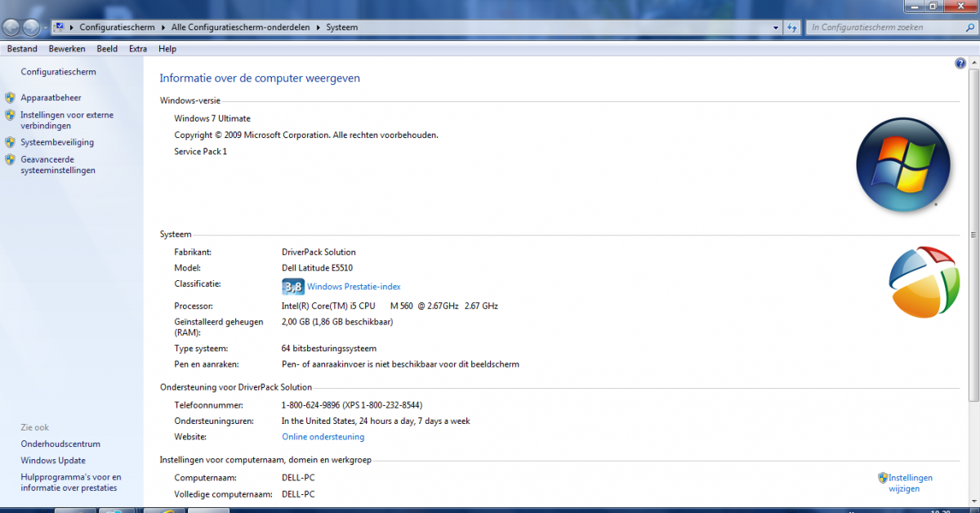Click the Intel Core i5 processor value
980x513 pixels.
coord(390,306)
